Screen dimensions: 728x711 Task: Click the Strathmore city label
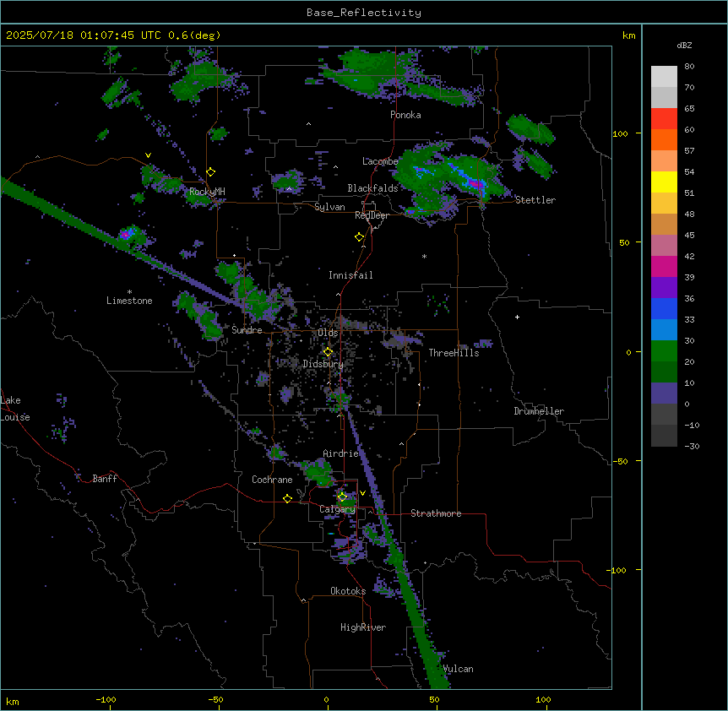(x=436, y=513)
